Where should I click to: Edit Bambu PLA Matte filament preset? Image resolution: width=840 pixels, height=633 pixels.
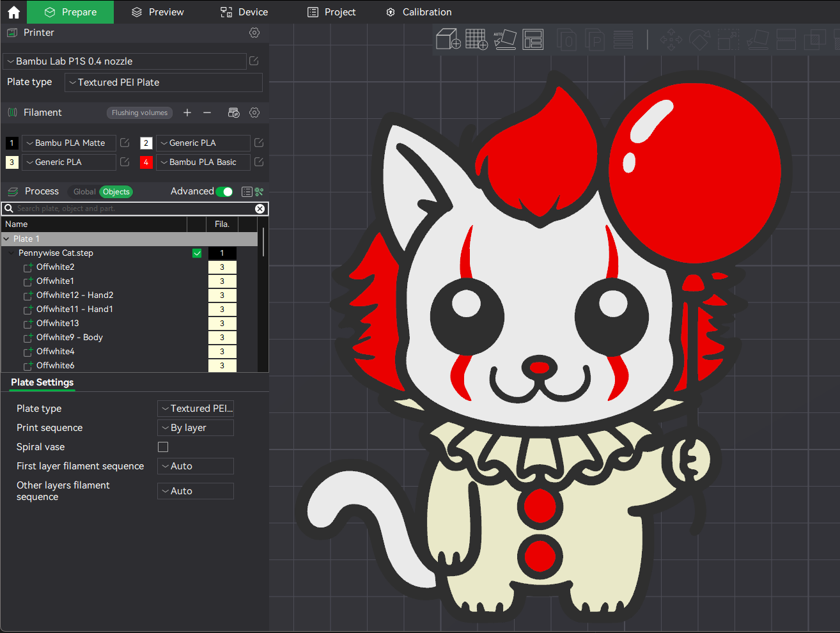[125, 143]
